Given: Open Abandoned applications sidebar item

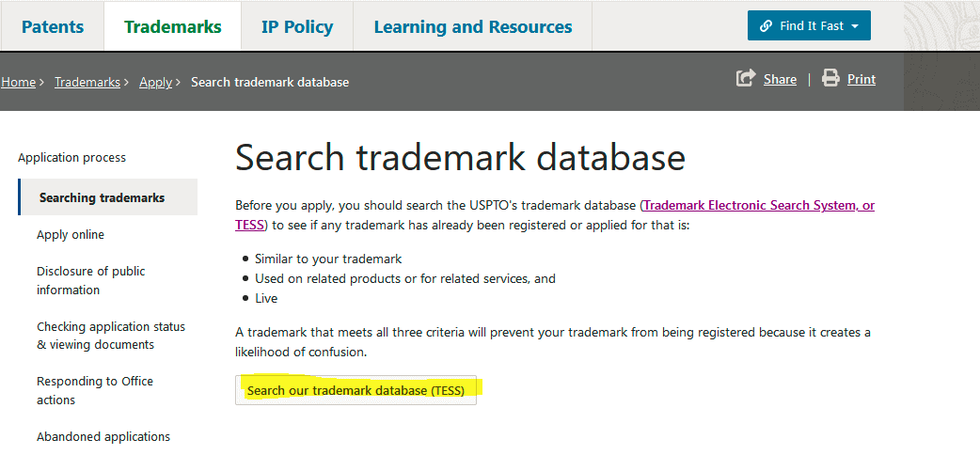Looking at the screenshot, I should tap(103, 436).
